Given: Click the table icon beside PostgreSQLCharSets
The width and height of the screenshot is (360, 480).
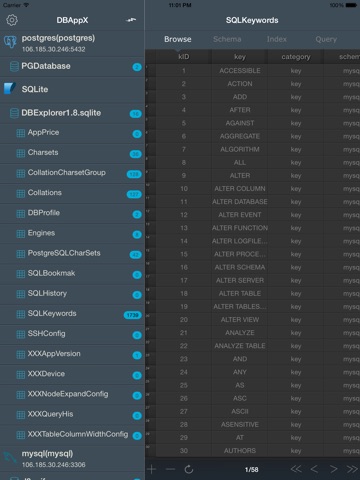Looking at the screenshot, I should tap(21, 254).
